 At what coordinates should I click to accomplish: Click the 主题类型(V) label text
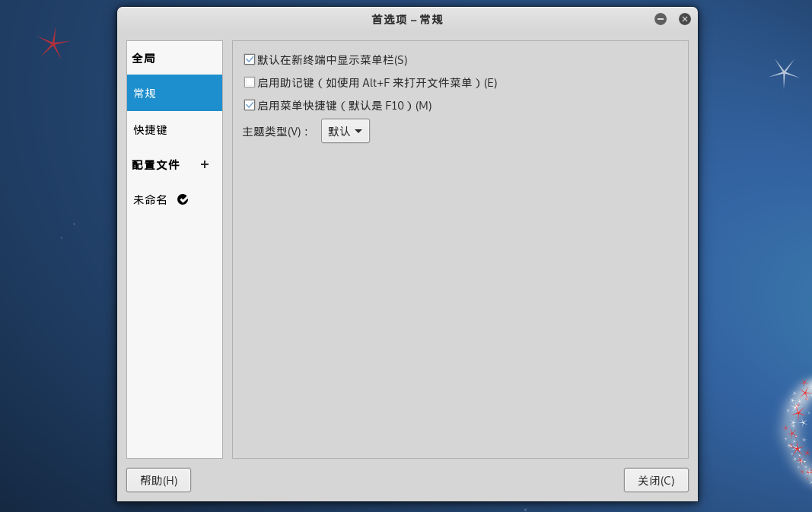(275, 132)
